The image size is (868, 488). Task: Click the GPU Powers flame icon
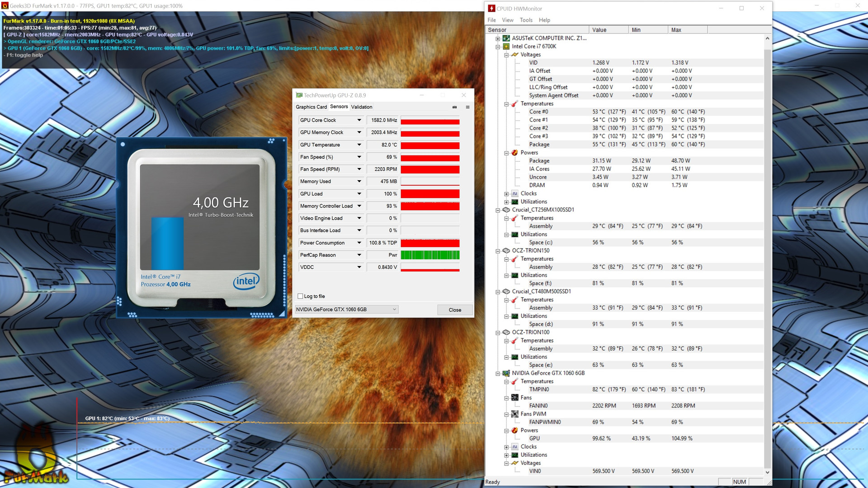coord(514,431)
